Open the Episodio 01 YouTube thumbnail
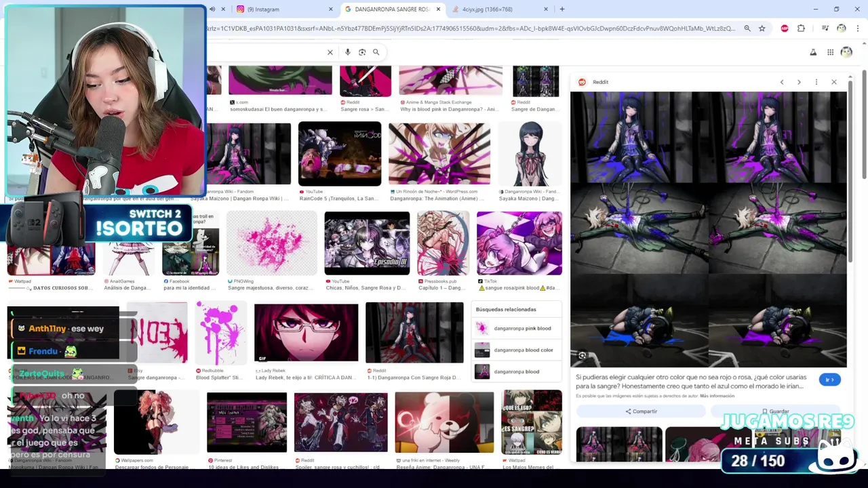This screenshot has width=868, height=488. (x=367, y=243)
